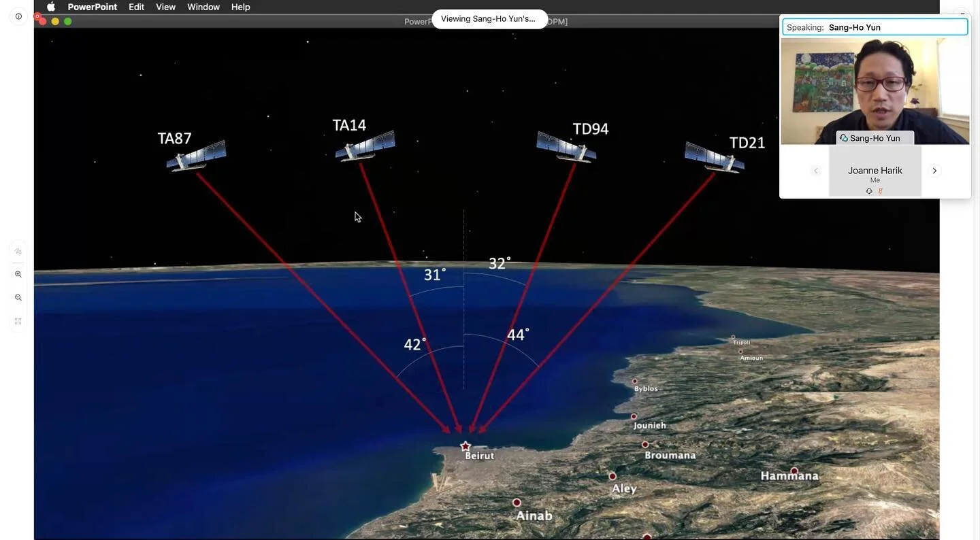Click Joanne Harik's muted microphone icon
Screen dimensions: 980x540
point(880,191)
